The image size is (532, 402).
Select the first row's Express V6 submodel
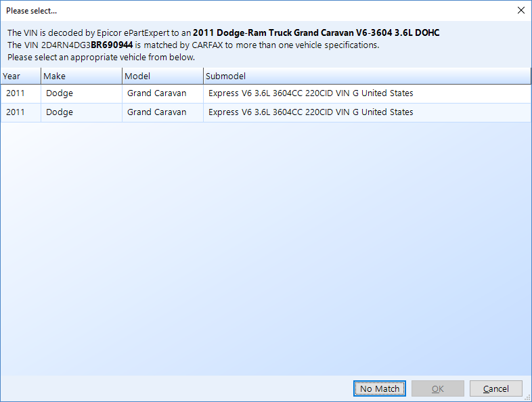coord(367,93)
